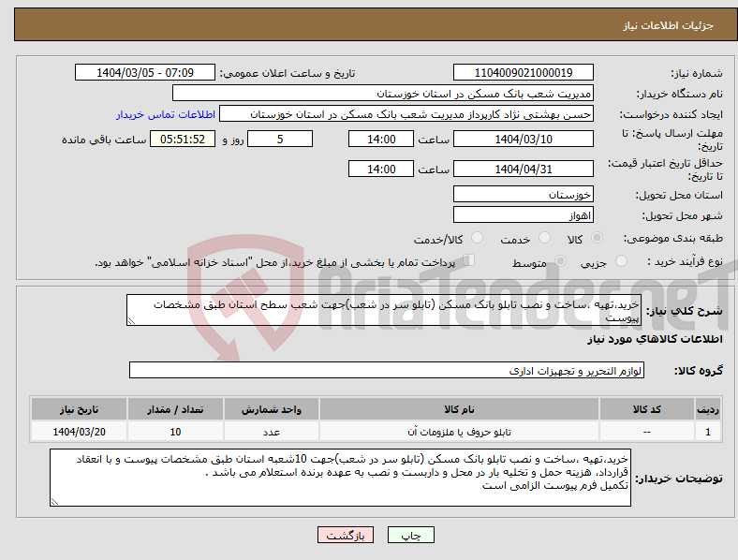Image resolution: width=738 pixels, height=560 pixels.
Task: Select the خدمت radio button
Action: coord(544,238)
